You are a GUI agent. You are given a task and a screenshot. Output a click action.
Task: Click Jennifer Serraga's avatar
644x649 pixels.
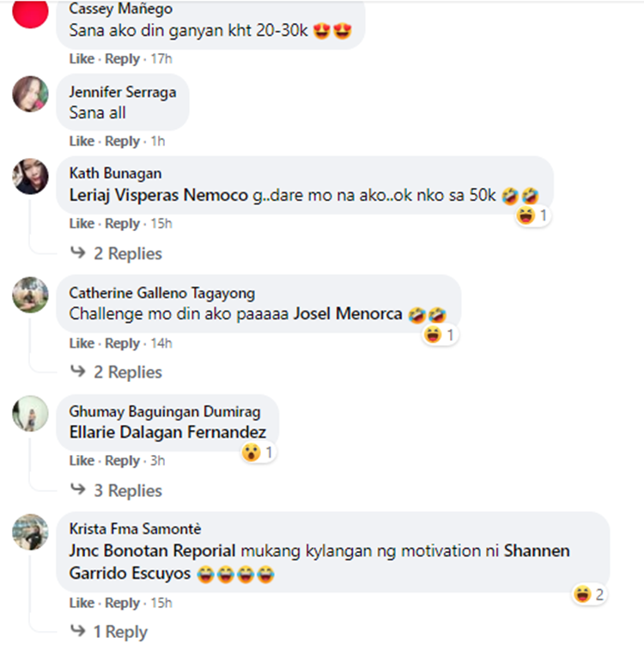(x=30, y=94)
